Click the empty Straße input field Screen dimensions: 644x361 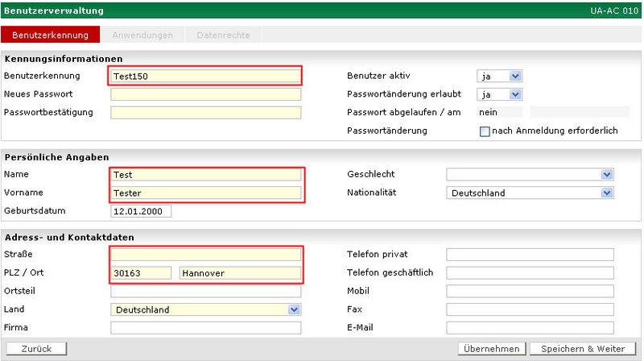(205, 255)
